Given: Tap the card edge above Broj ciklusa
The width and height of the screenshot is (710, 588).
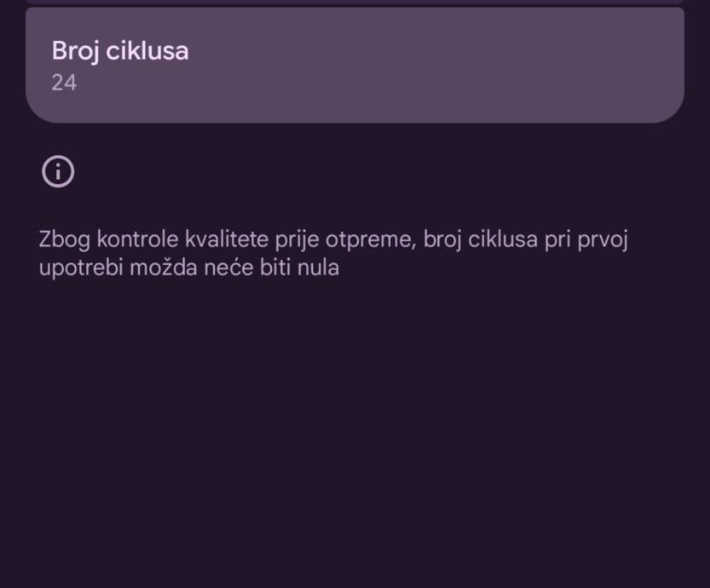Looking at the screenshot, I should point(355,3).
